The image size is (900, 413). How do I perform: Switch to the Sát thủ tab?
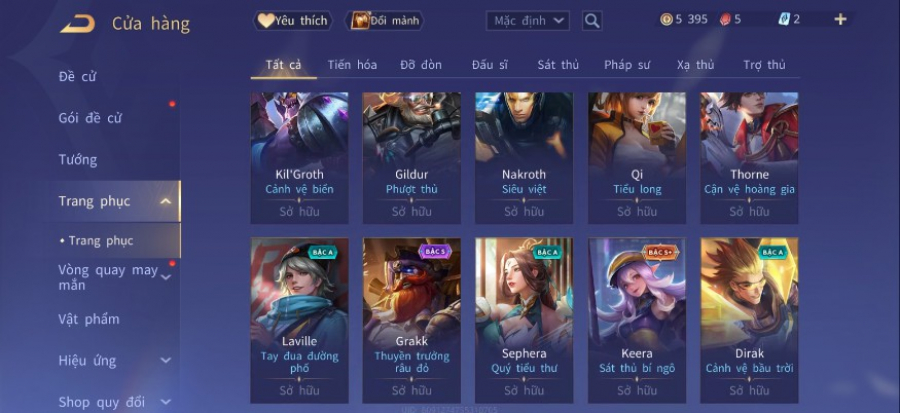pyautogui.click(x=558, y=65)
